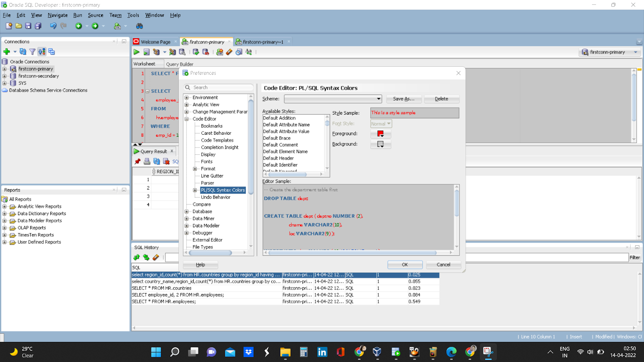This screenshot has width=644, height=362.
Task: Click the funnel Filter icon in Connections
Action: (32, 51)
